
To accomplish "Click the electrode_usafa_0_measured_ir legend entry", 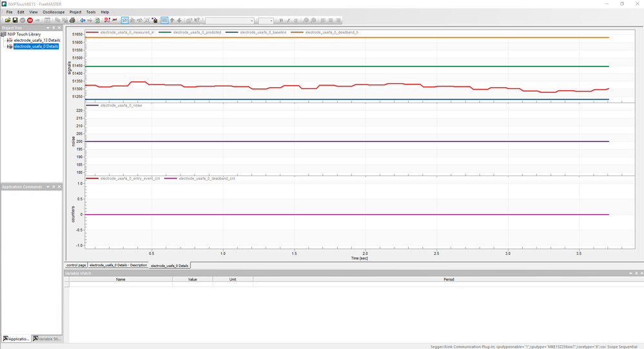I will [x=120, y=32].
